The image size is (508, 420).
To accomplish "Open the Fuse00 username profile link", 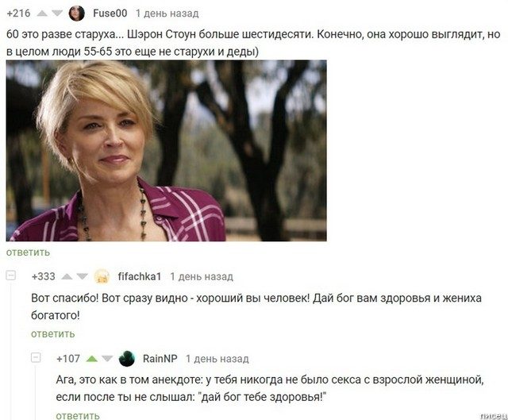I will [x=110, y=13].
